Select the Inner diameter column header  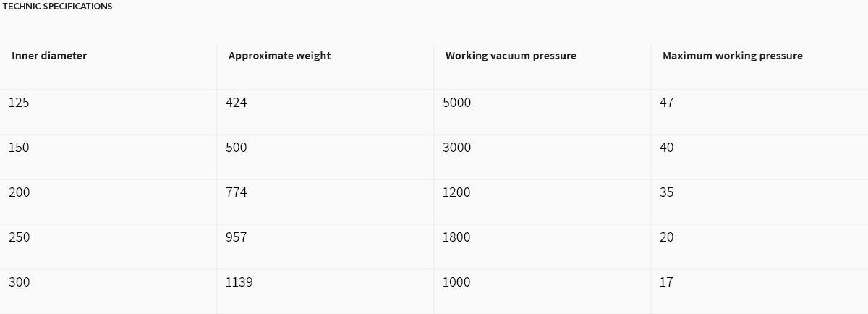pyautogui.click(x=49, y=56)
